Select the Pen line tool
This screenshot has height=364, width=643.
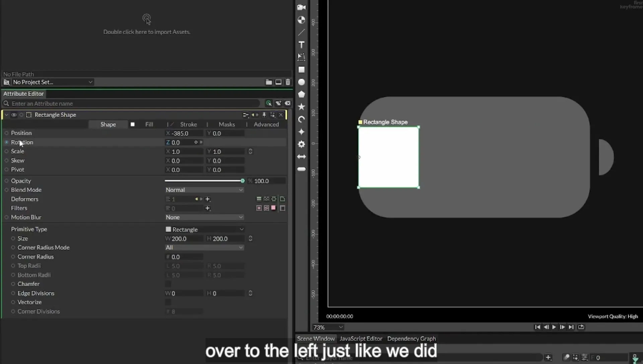pyautogui.click(x=301, y=32)
